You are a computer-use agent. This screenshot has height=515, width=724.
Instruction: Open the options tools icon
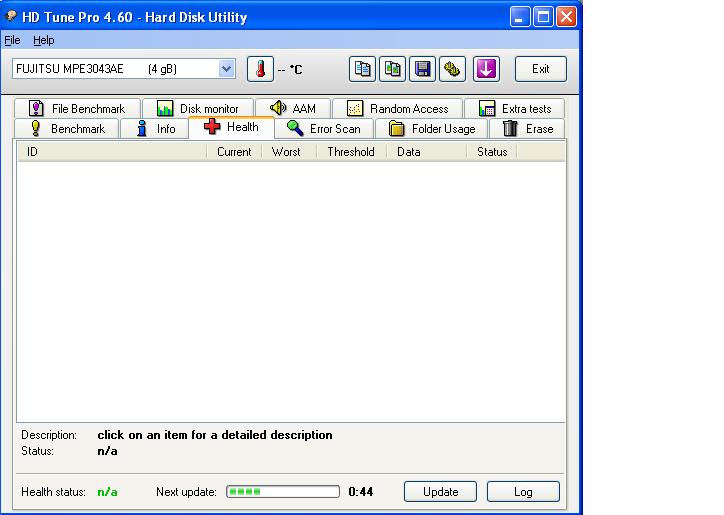452,69
